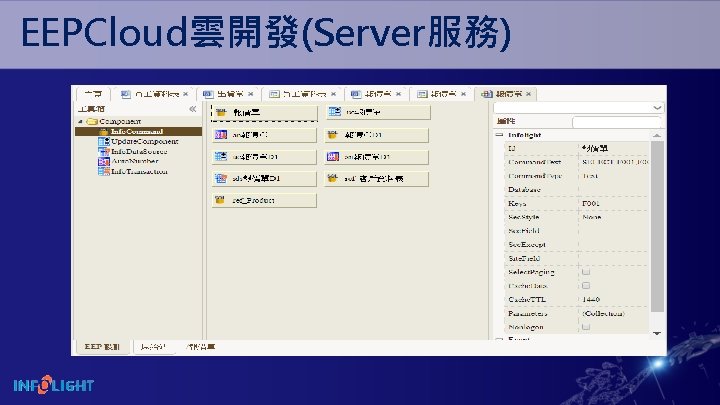Click the UpdateComponent tree label
Viewport: 720px width, 405px height.
coord(145,141)
